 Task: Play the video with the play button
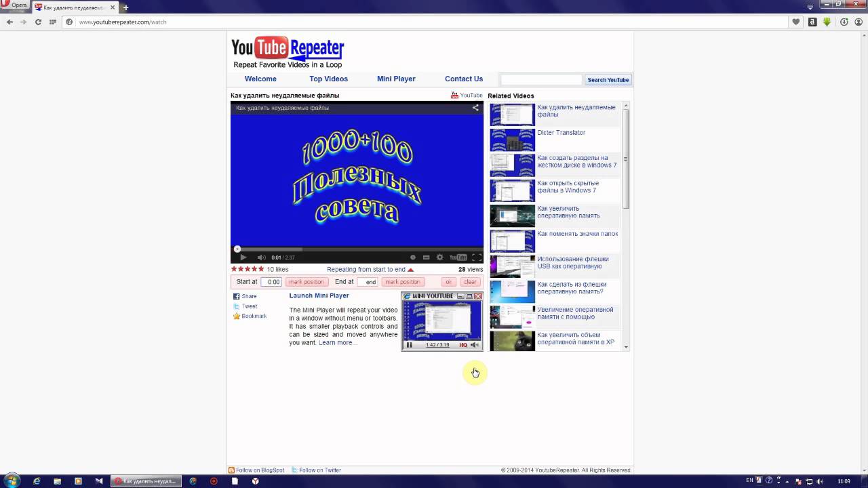[x=243, y=258]
